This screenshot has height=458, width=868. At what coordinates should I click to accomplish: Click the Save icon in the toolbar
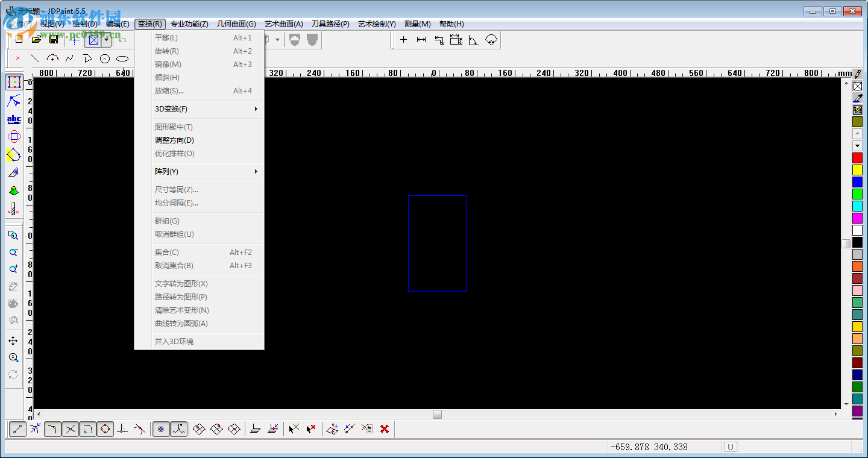54,39
